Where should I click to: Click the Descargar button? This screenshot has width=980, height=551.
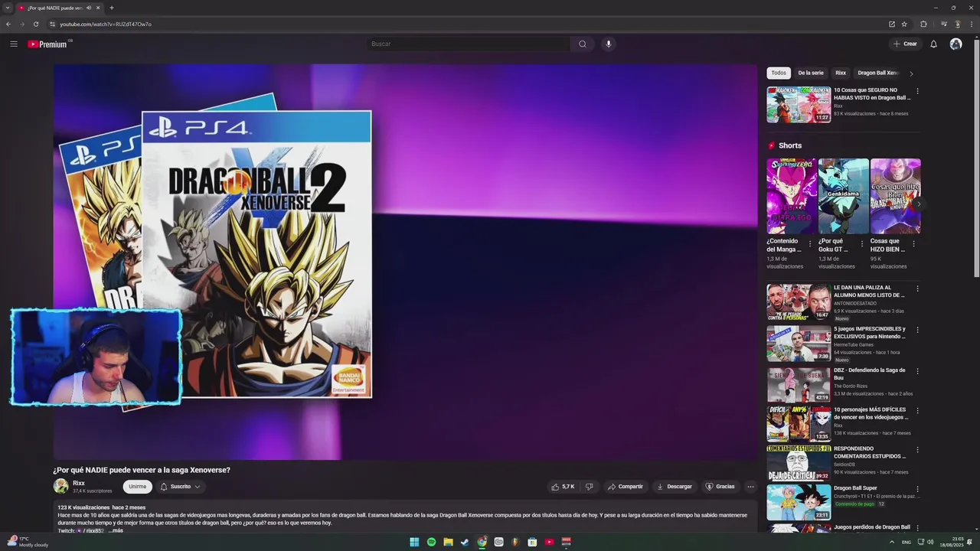[x=675, y=487]
